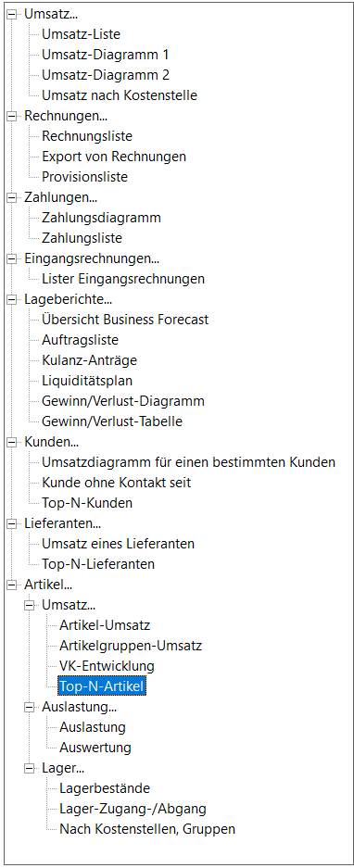
Task: Collapse the Rechnungen tree node
Action: [x=11, y=116]
